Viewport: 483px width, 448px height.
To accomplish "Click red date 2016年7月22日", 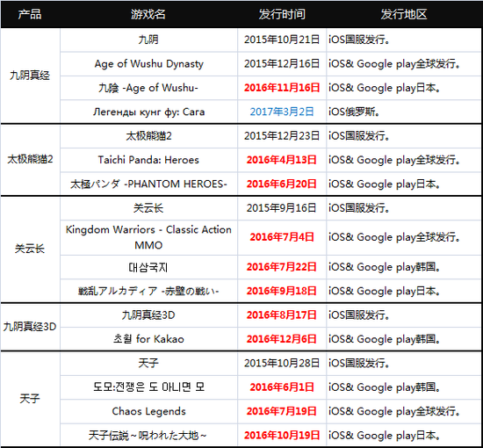I will [x=282, y=267].
